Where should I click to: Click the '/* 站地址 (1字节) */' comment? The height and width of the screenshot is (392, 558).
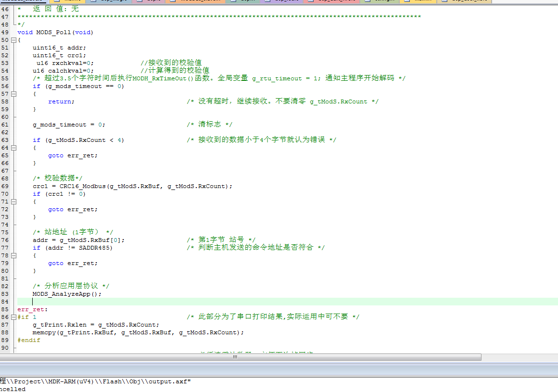[x=73, y=232]
